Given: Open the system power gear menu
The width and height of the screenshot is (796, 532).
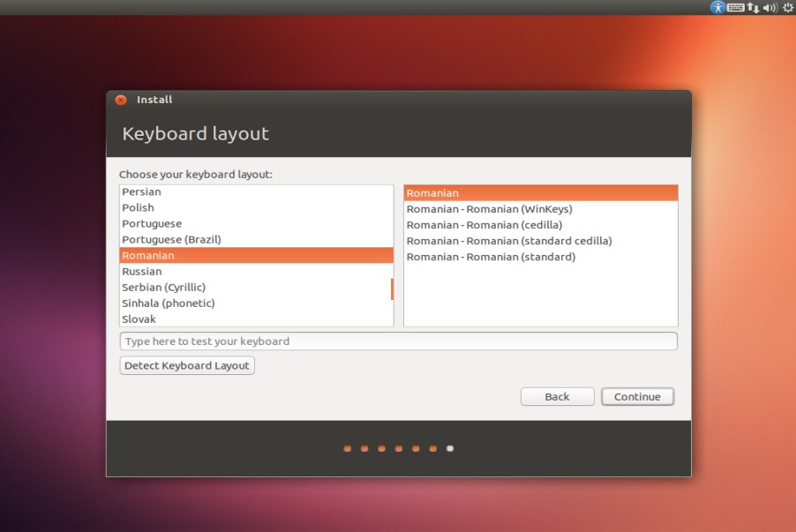Looking at the screenshot, I should pyautogui.click(x=787, y=7).
